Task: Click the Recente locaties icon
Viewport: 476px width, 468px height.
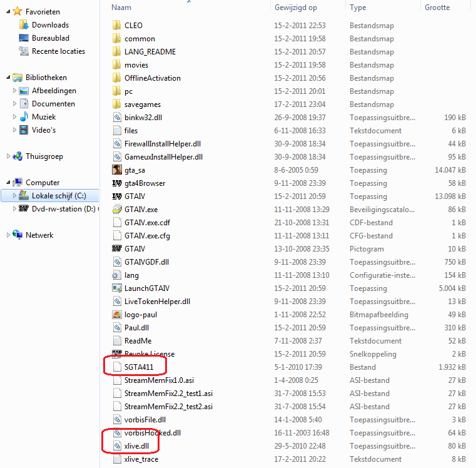Action: (x=24, y=51)
